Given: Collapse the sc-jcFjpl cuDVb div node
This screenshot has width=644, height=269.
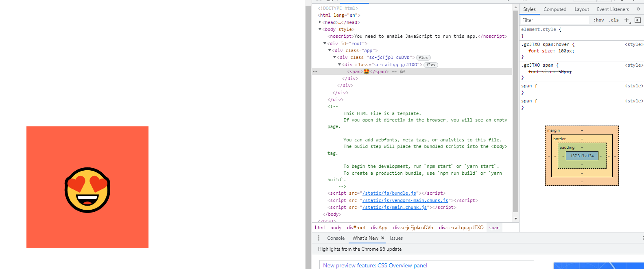Looking at the screenshot, I should pos(334,57).
